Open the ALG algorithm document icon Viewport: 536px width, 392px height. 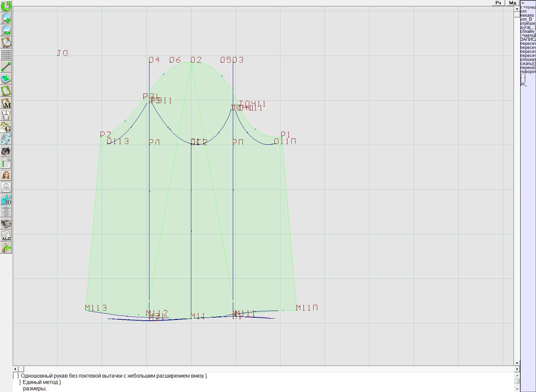coord(6,236)
